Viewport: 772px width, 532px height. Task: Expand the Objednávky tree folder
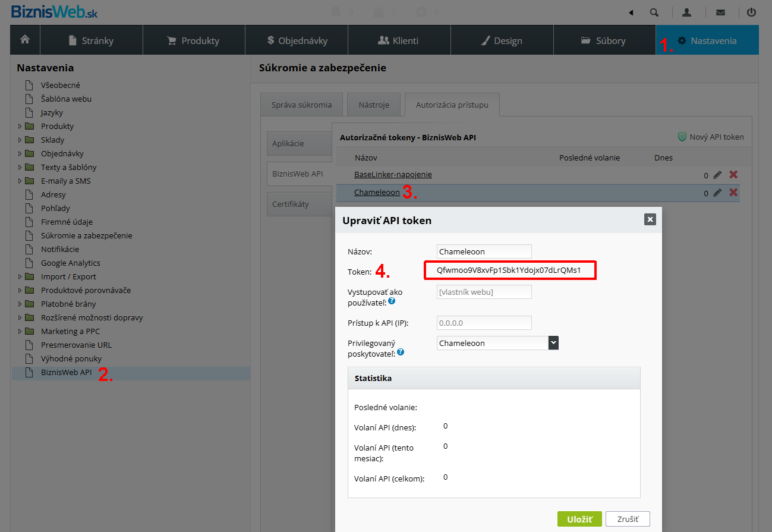[20, 153]
